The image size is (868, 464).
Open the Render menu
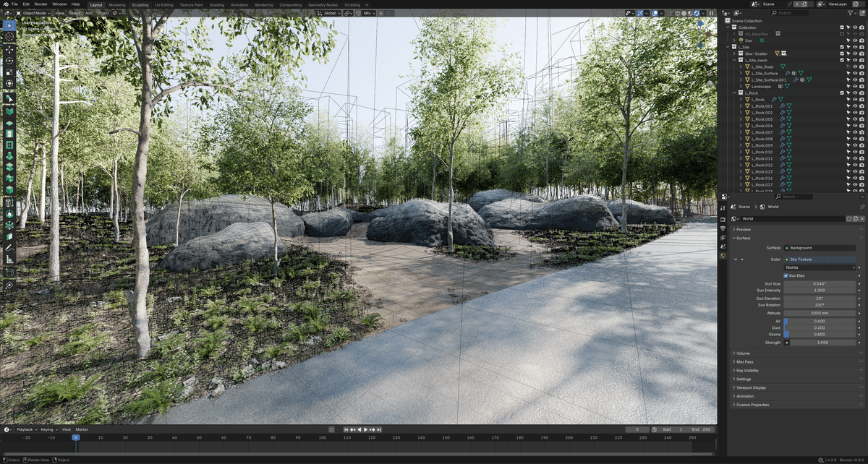click(x=41, y=4)
